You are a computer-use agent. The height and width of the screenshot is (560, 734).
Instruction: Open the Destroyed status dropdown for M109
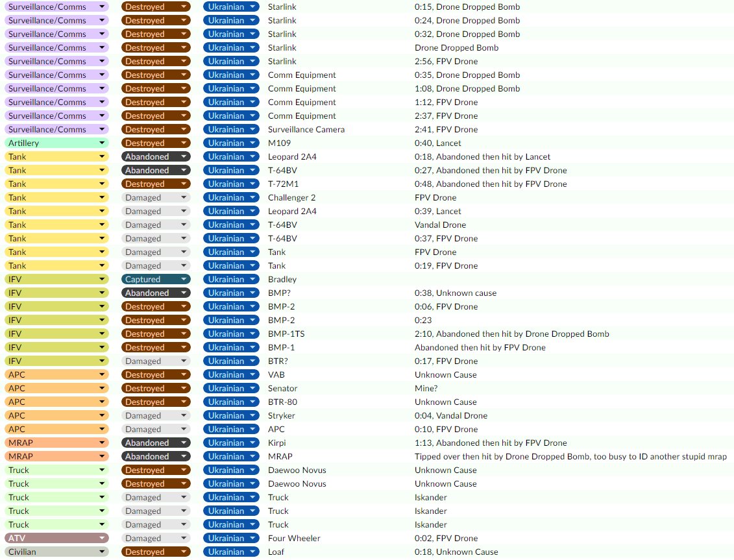156,143
